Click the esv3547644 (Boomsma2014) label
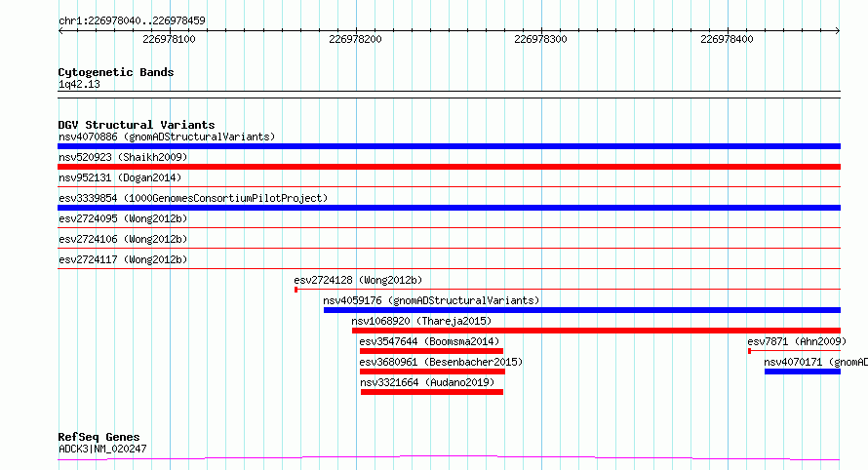 click(429, 341)
